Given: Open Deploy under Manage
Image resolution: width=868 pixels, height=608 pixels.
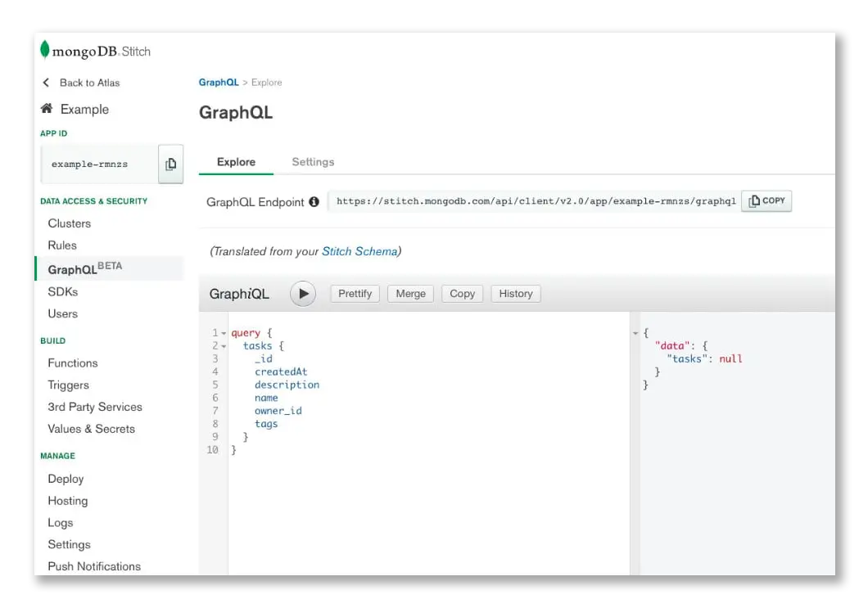Looking at the screenshot, I should click(x=66, y=479).
